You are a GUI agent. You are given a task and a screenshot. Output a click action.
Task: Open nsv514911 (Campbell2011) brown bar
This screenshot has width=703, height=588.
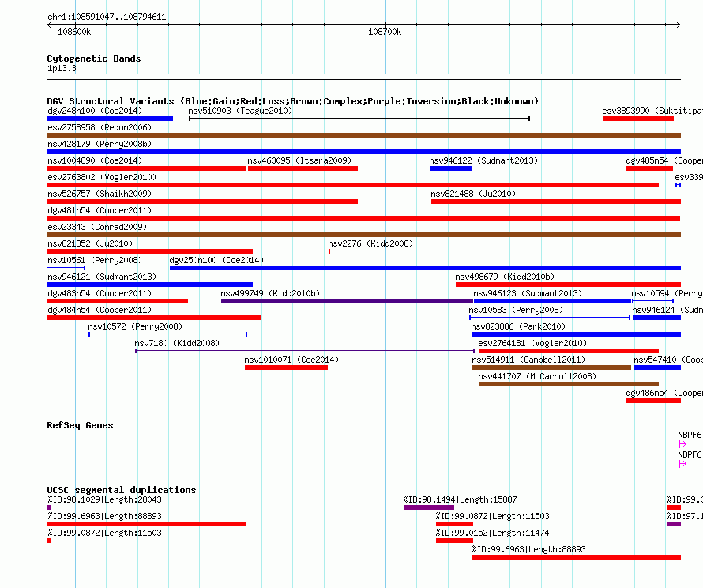click(x=551, y=367)
